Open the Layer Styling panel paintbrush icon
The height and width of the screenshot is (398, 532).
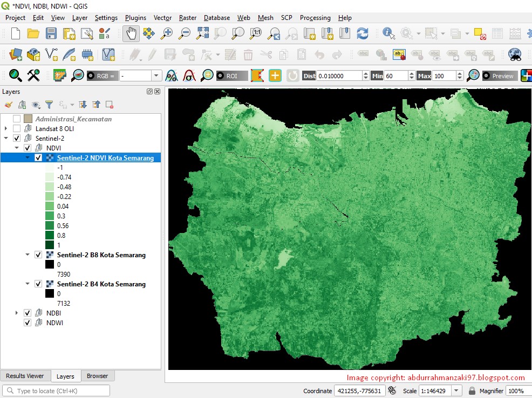pos(8,104)
